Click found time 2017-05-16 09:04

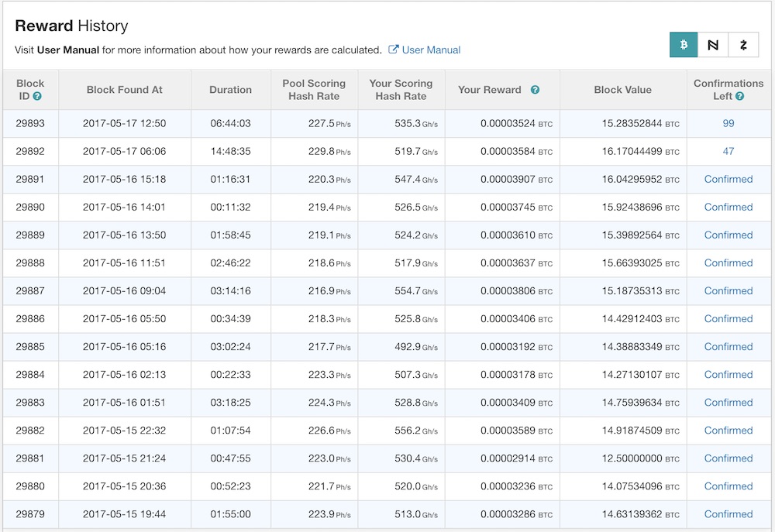click(x=125, y=291)
